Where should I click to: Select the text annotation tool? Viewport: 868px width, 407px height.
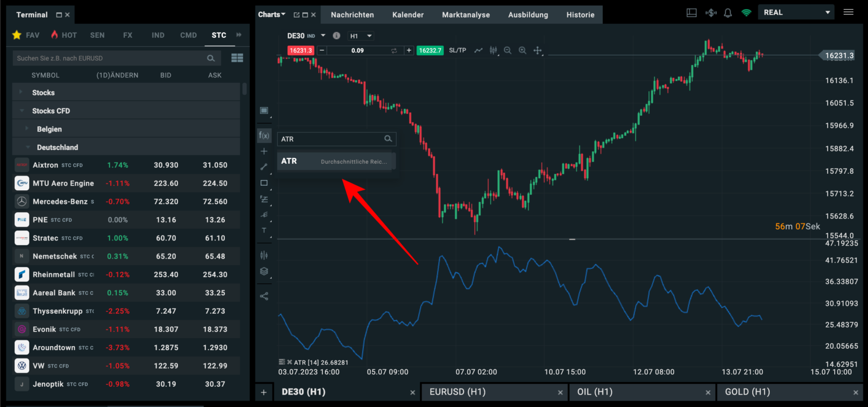[x=264, y=230]
